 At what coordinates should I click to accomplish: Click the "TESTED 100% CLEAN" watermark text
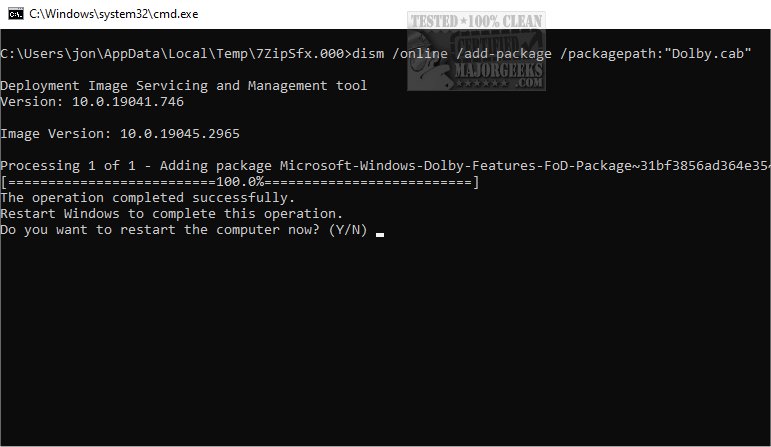pyautogui.click(x=476, y=20)
